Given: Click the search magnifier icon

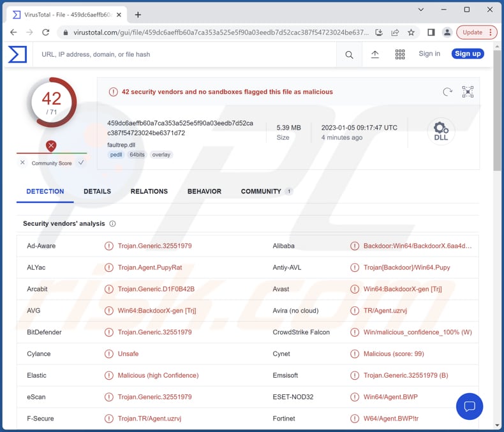Looking at the screenshot, I should point(349,55).
